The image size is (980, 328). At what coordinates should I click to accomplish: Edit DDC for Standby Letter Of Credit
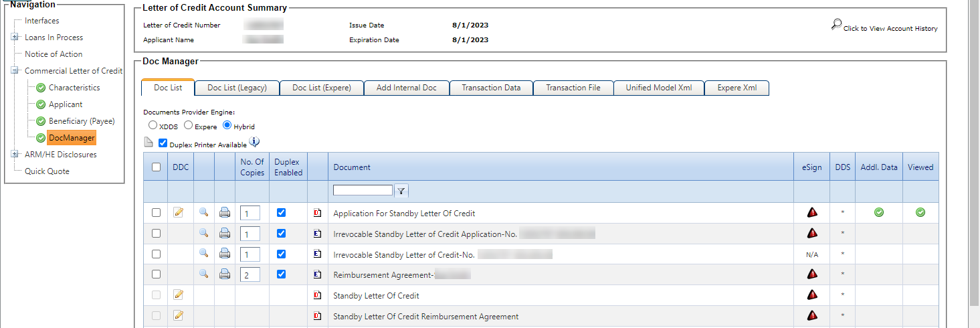pyautogui.click(x=178, y=295)
